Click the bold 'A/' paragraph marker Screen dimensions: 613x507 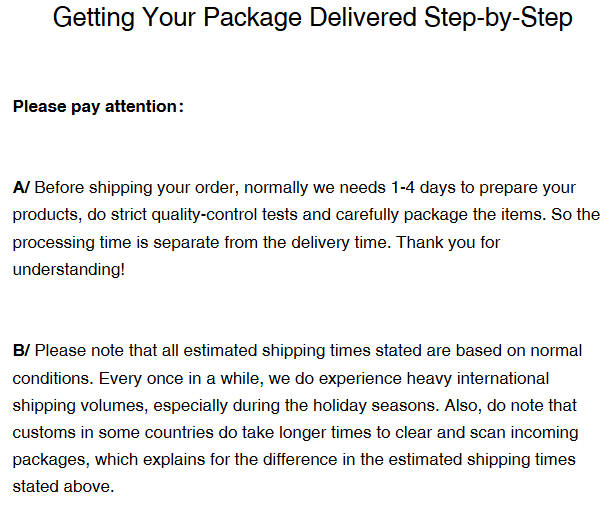pos(22,188)
